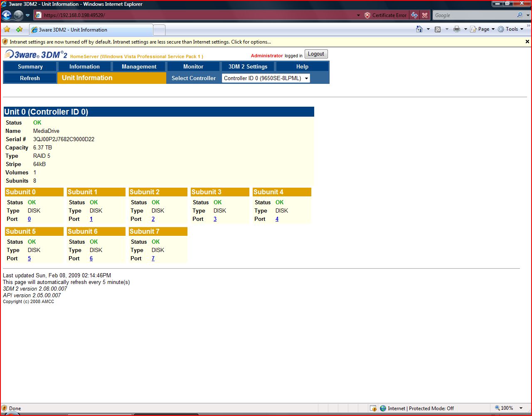Follow the Port 3 link in Subunit 3
This screenshot has width=532, height=416.
click(x=215, y=219)
